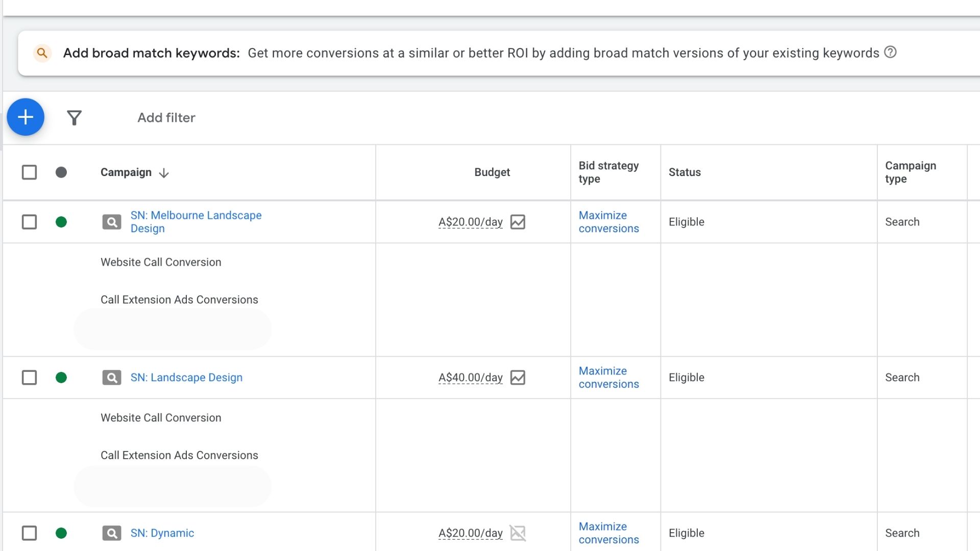Open Maximize conversions link for SN: Landscape Design

(x=608, y=377)
